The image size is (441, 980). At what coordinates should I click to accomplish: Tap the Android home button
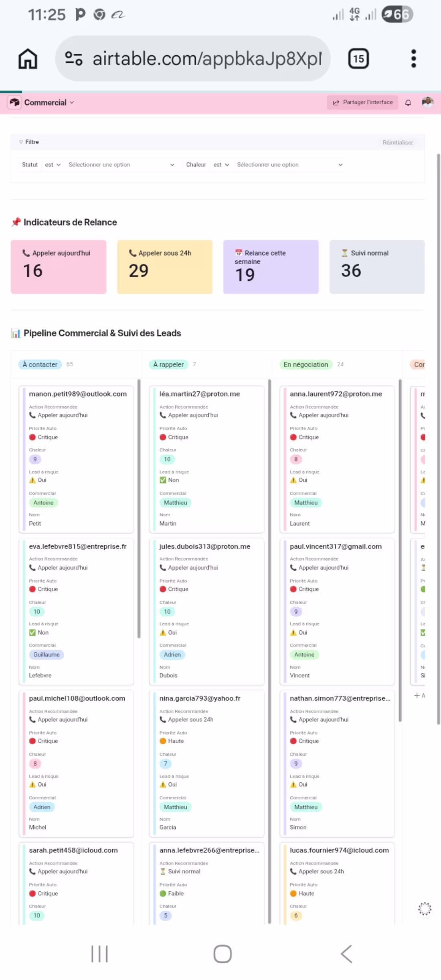pyautogui.click(x=223, y=954)
